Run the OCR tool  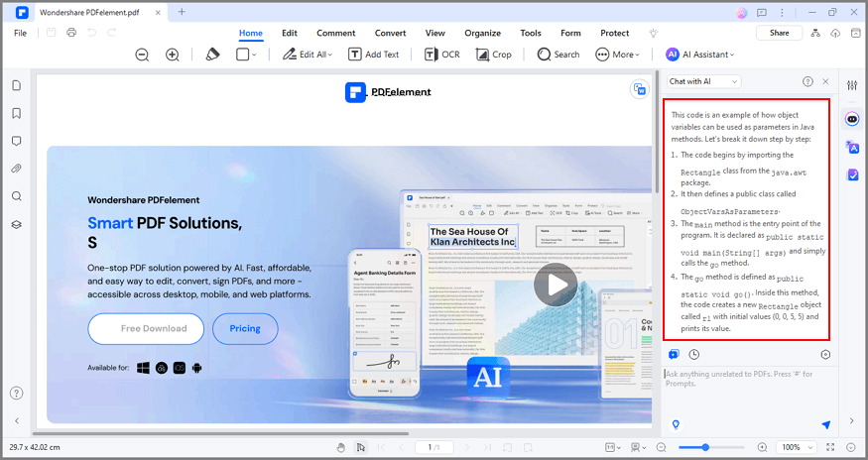point(442,55)
